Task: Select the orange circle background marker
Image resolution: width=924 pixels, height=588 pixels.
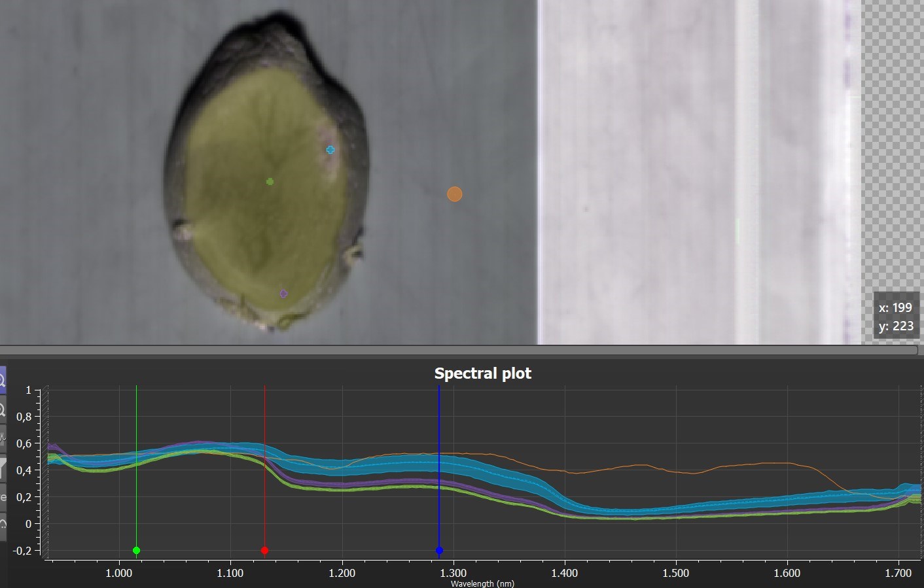Action: click(455, 194)
